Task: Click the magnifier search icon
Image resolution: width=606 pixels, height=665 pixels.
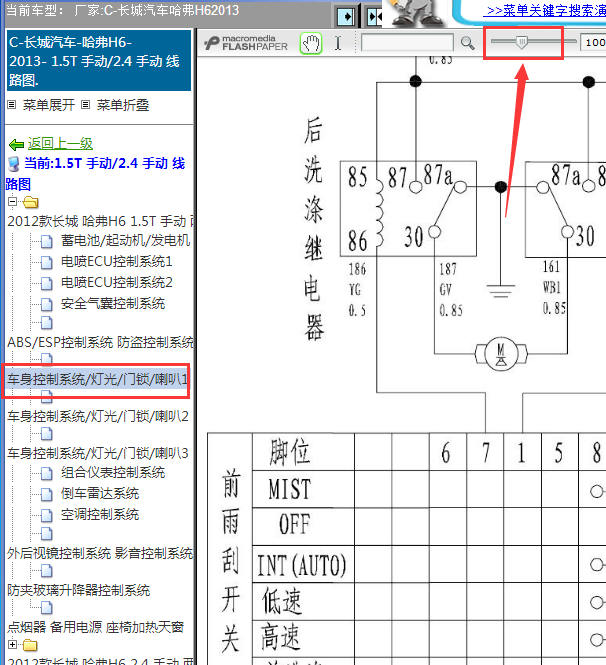Action: [x=467, y=43]
